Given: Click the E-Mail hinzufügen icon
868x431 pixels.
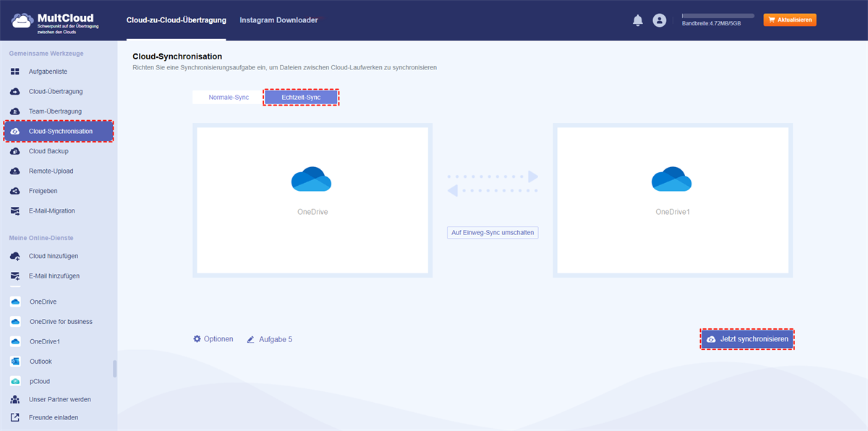Looking at the screenshot, I should tap(15, 276).
